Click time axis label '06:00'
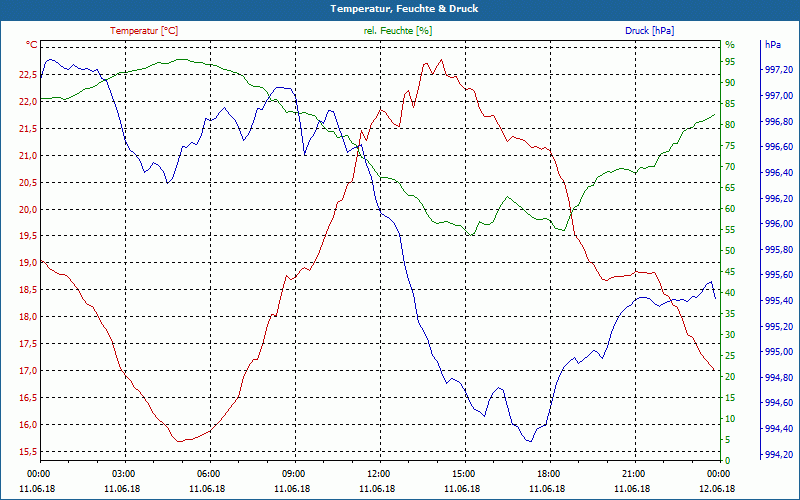 [x=209, y=473]
